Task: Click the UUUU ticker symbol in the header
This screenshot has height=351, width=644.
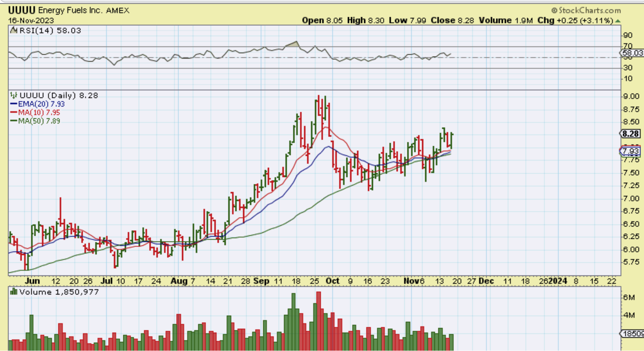Action: (x=22, y=10)
